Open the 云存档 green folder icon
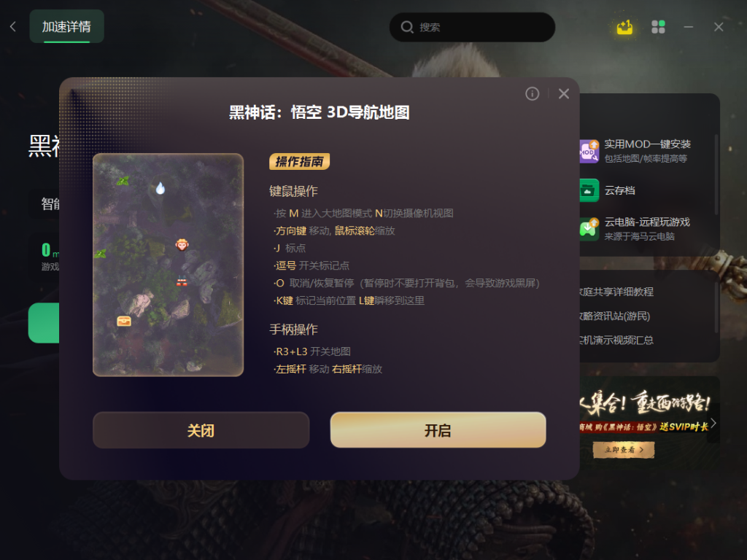This screenshot has height=560, width=747. pos(589,190)
